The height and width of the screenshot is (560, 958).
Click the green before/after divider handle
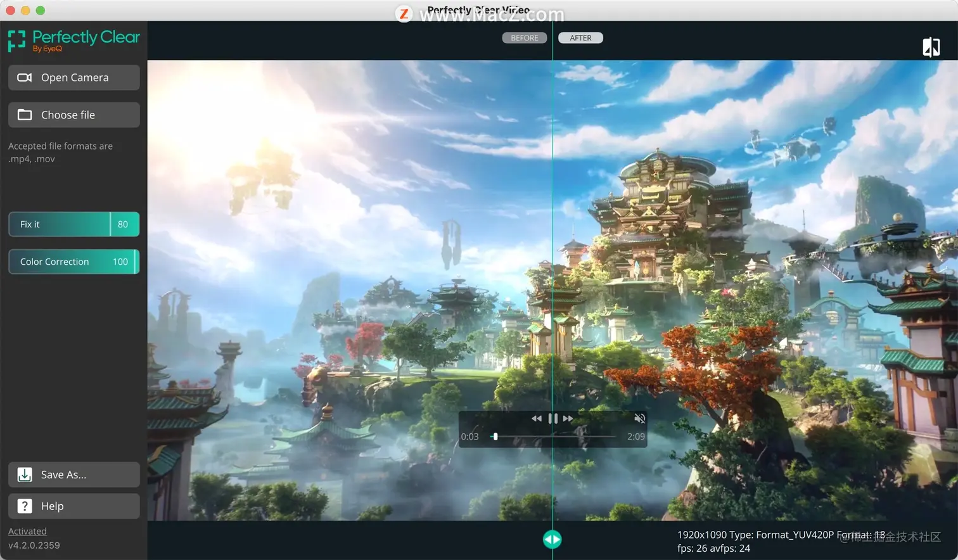552,539
